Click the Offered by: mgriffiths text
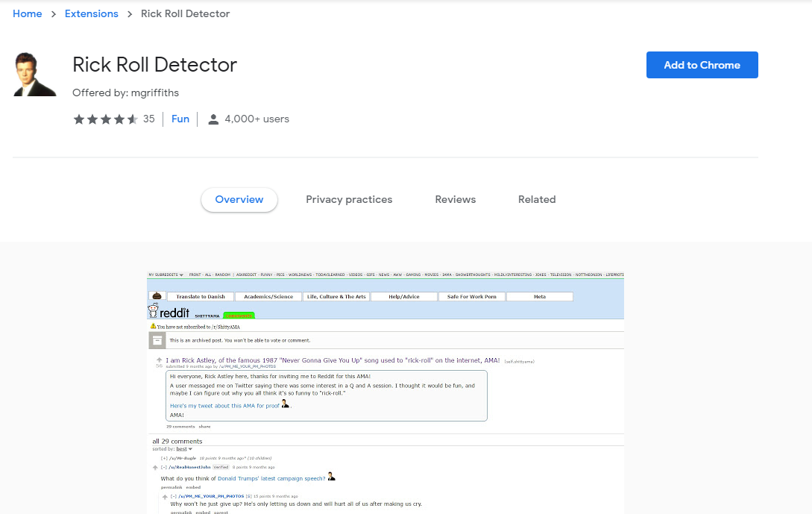 (125, 93)
